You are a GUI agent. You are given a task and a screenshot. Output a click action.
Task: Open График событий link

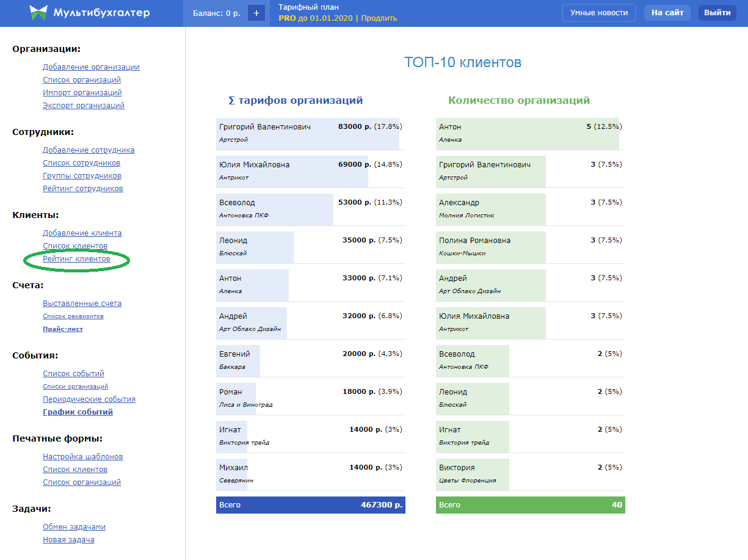pyautogui.click(x=78, y=412)
